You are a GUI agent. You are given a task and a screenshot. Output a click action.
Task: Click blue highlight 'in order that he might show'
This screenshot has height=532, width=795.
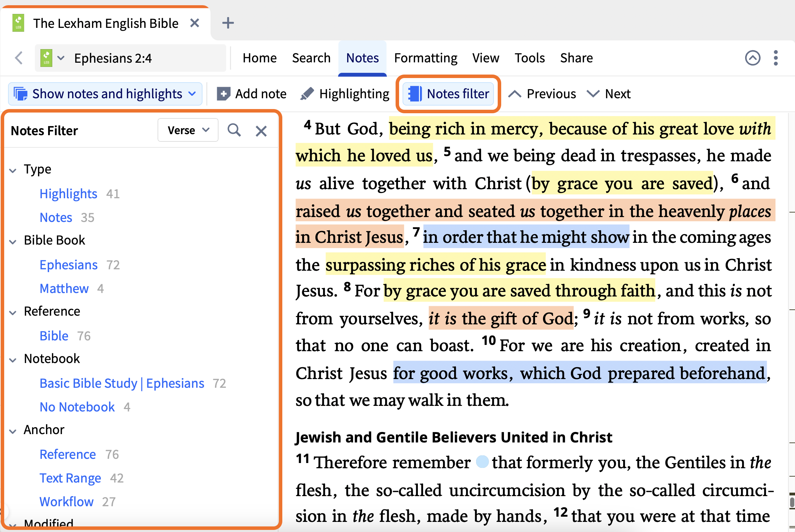526,237
